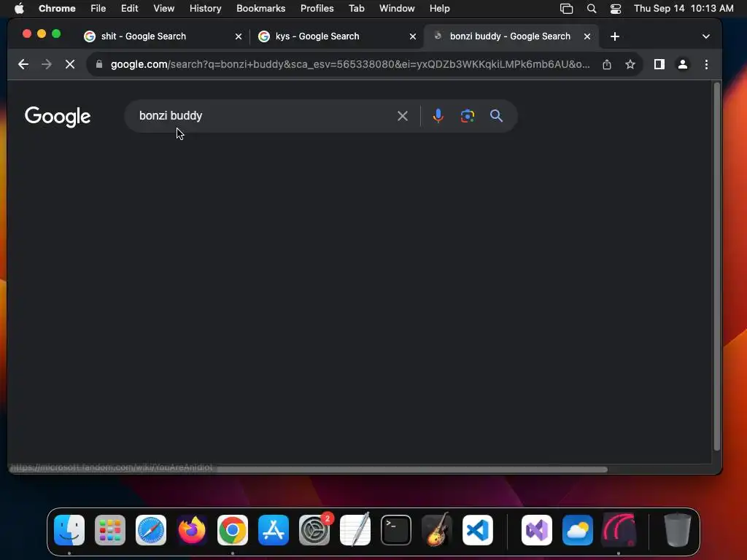
Task: Open Stage Manager / screen mirroring icon
Action: 566,9
